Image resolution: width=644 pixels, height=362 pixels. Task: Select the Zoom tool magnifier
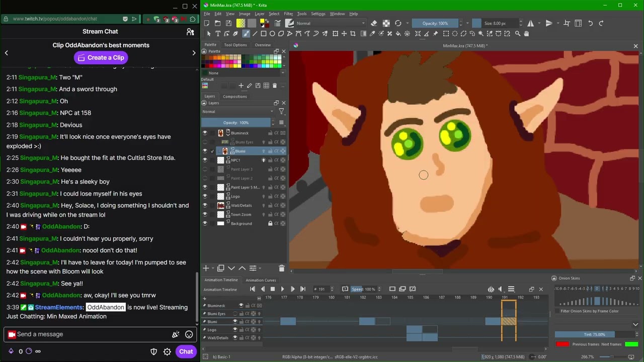pyautogui.click(x=517, y=34)
